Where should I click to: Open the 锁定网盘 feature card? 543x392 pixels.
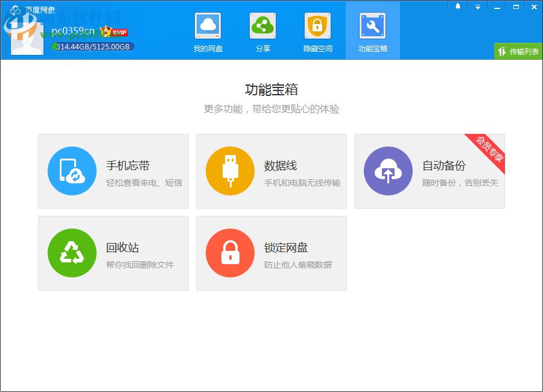point(271,253)
